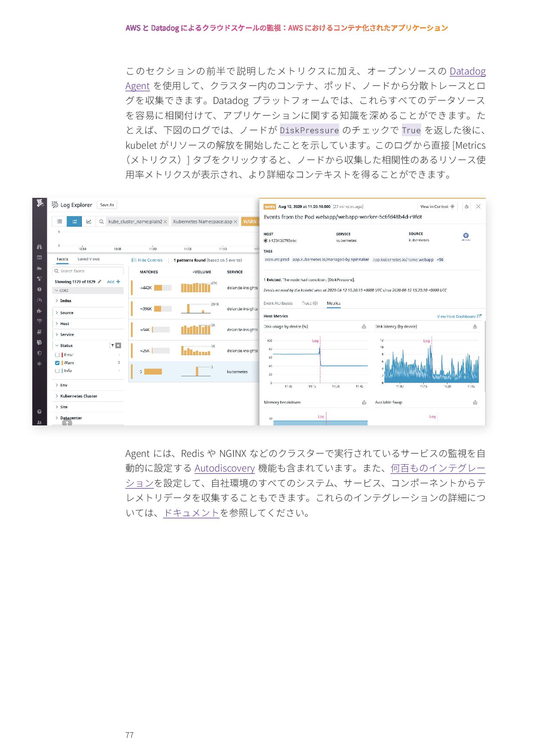The image size is (534, 756).
Task: Click the account:prod tag
Action: [x=277, y=259]
